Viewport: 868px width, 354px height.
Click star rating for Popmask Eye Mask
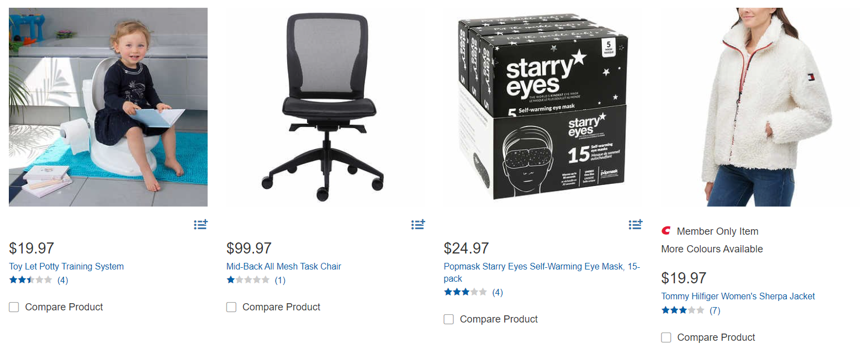tap(465, 292)
